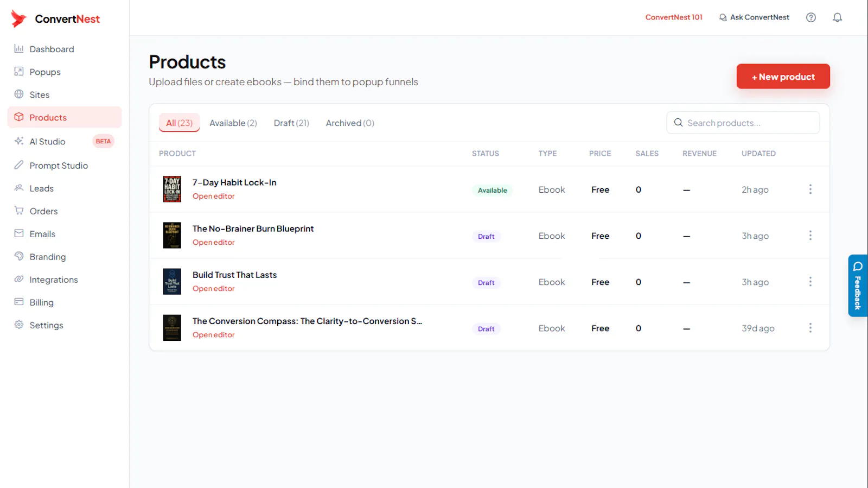Open Integrations link icon
Screen dimensions: 868x488
(x=19, y=279)
